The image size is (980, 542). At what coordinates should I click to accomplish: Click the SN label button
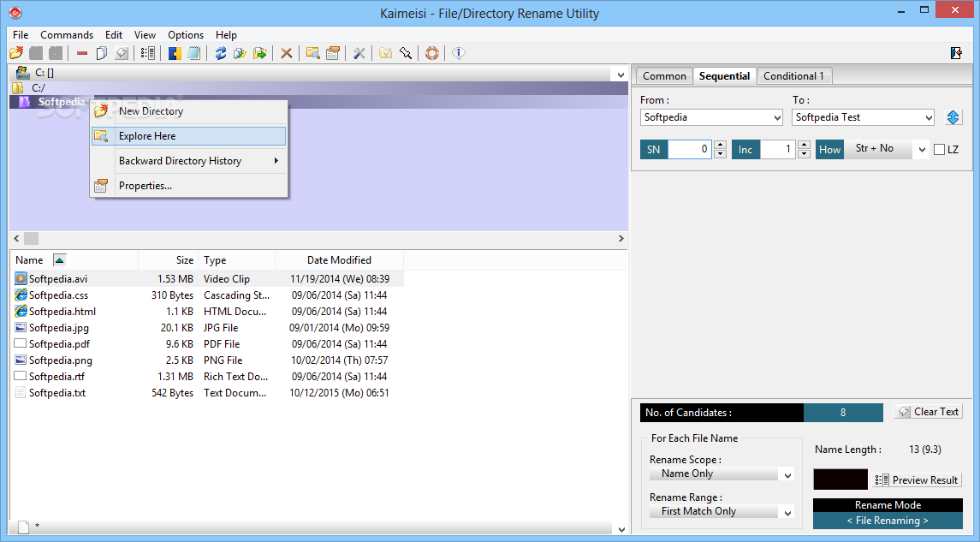[x=654, y=149]
